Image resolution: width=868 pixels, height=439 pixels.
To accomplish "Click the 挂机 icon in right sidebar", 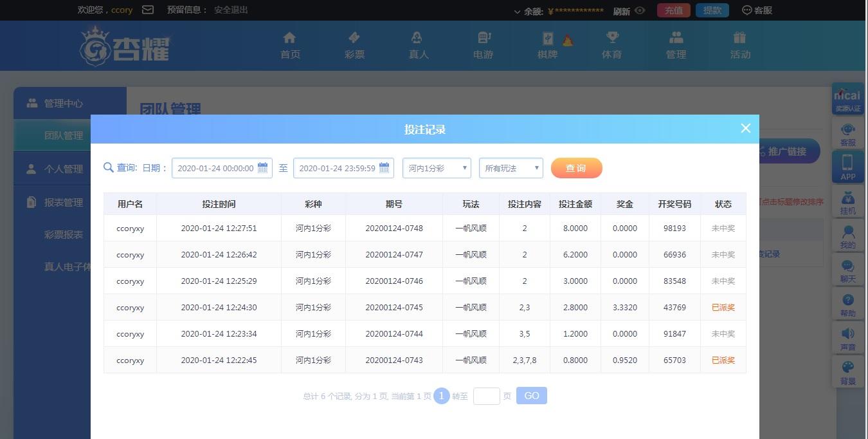I will (x=847, y=201).
